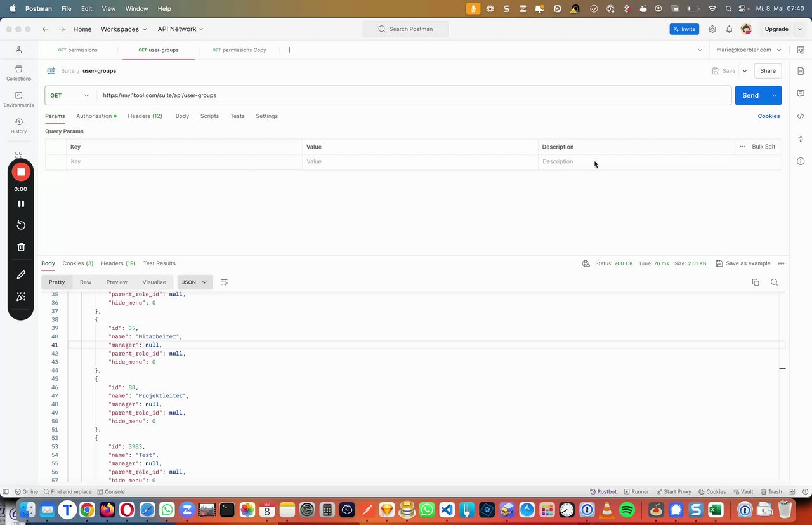Click Bulk Edit in Query Params
The height and width of the screenshot is (525, 812).
[x=763, y=147]
